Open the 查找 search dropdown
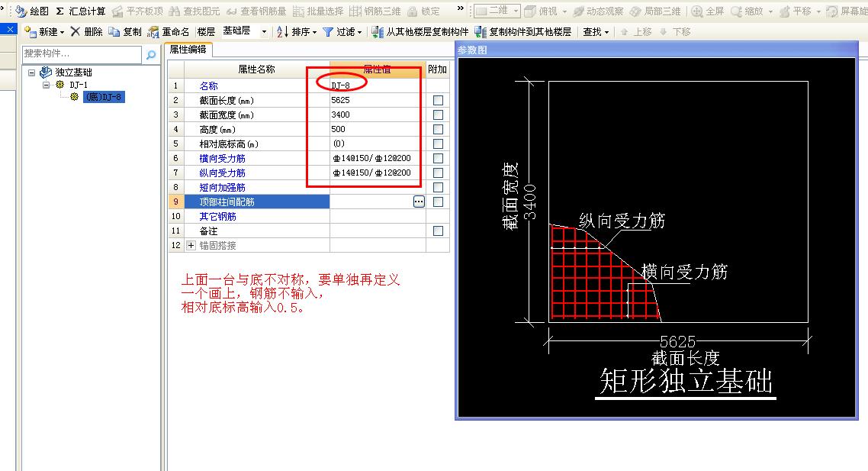 tap(596, 32)
